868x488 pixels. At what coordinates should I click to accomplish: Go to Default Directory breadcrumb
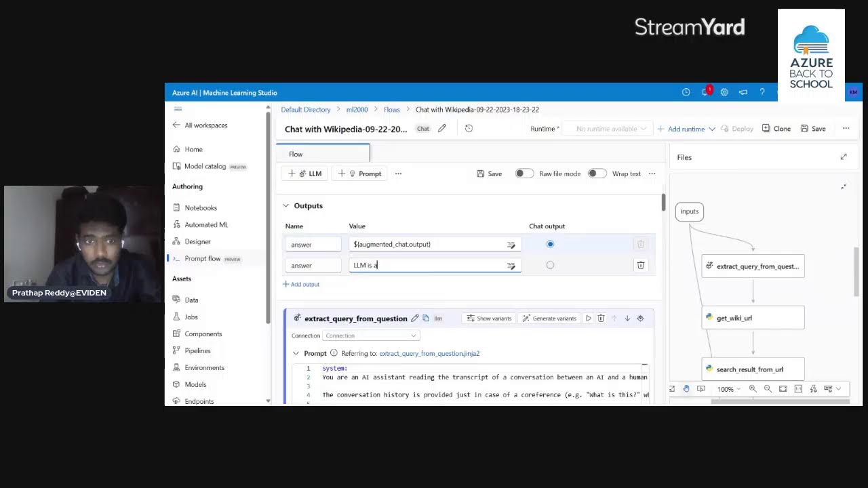306,109
